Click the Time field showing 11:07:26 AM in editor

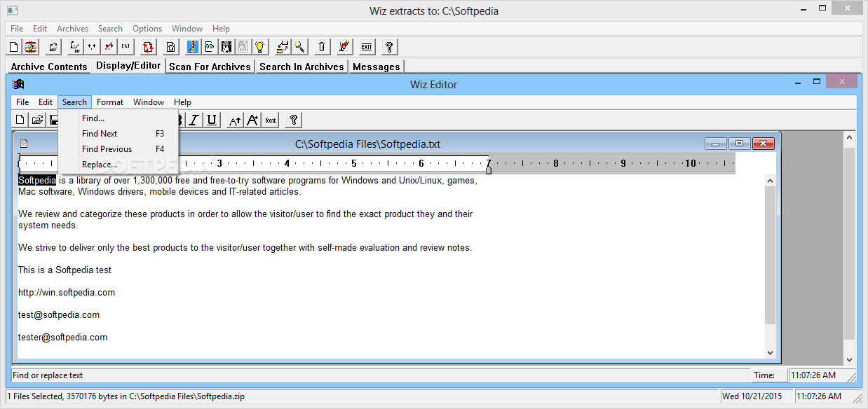823,375
